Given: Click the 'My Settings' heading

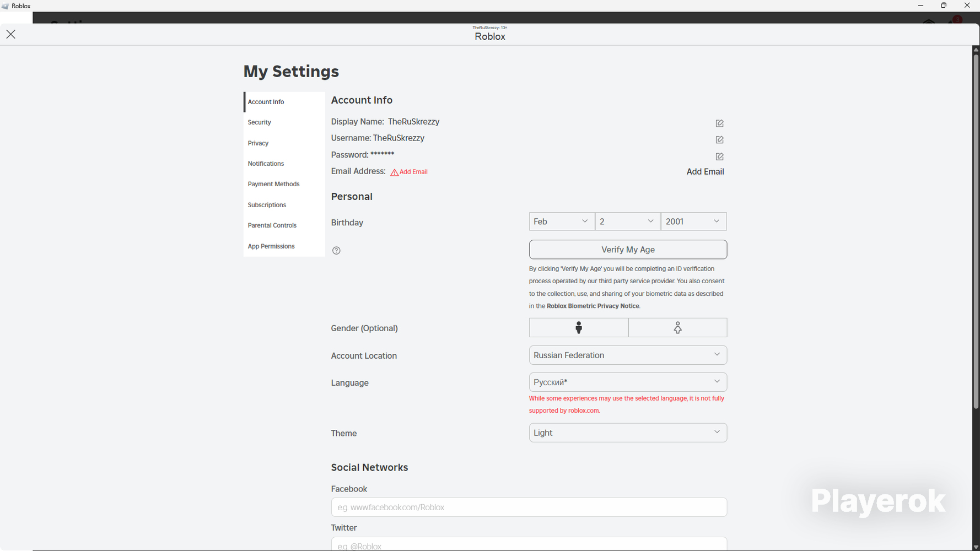Looking at the screenshot, I should coord(291,72).
